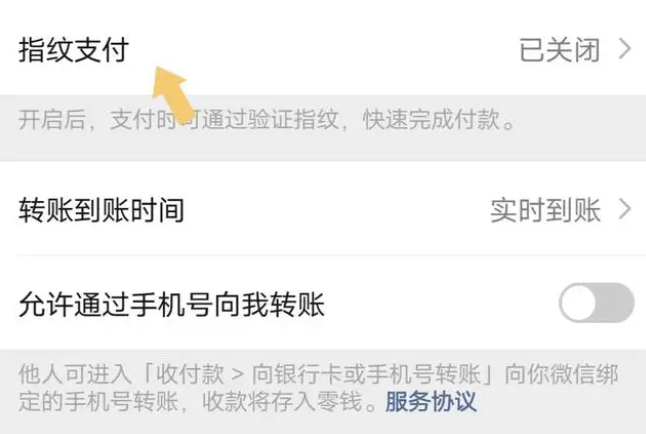Expand the chevron beside 实时到账
The height and width of the screenshot is (434, 646).
coord(625,209)
